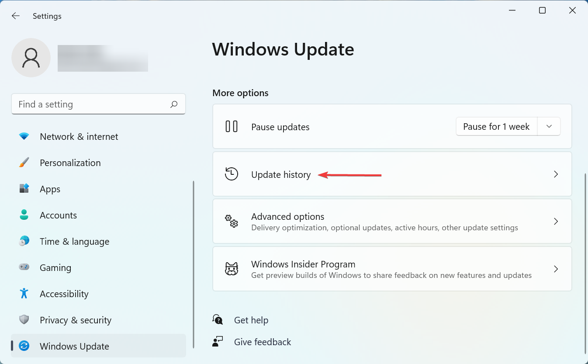Select the Network & internet icon in sidebar

pyautogui.click(x=25, y=136)
